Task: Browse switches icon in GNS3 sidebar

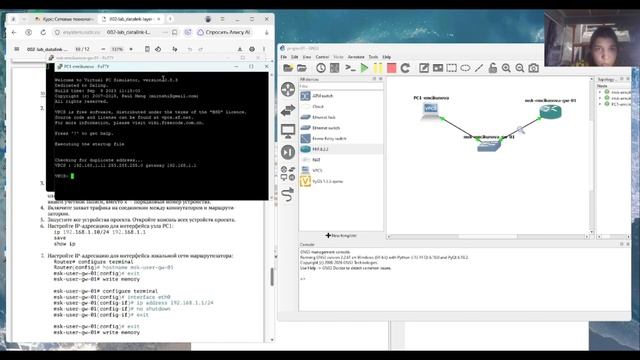Action: coord(288,110)
